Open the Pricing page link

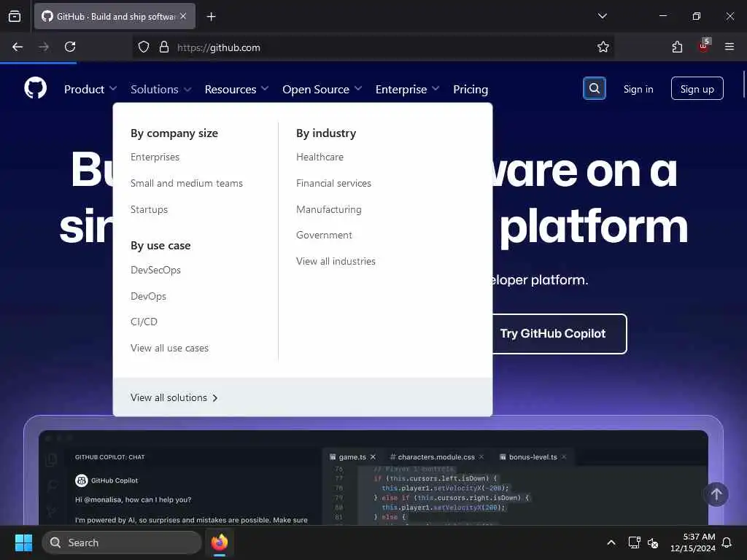471,89
